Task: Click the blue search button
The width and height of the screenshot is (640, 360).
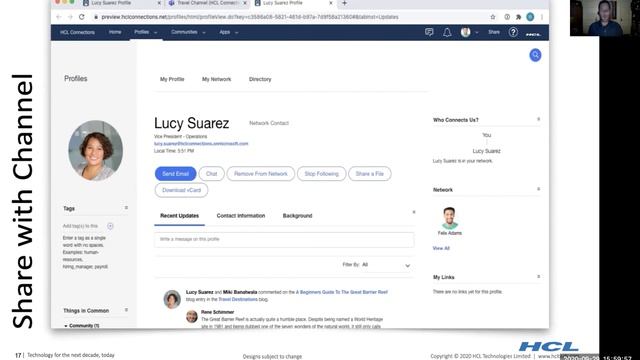Action: [535, 55]
